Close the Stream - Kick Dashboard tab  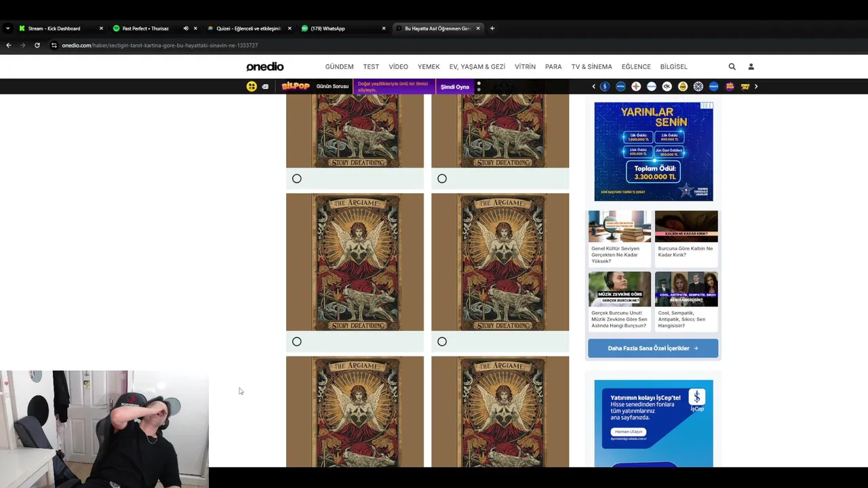click(101, 28)
